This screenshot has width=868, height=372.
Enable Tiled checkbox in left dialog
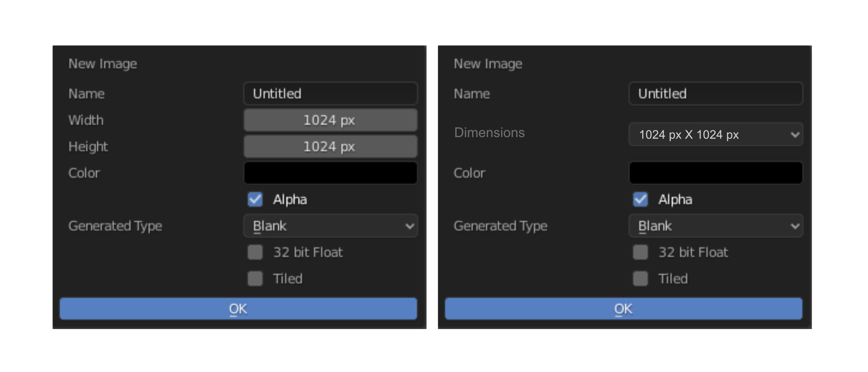[x=255, y=279]
